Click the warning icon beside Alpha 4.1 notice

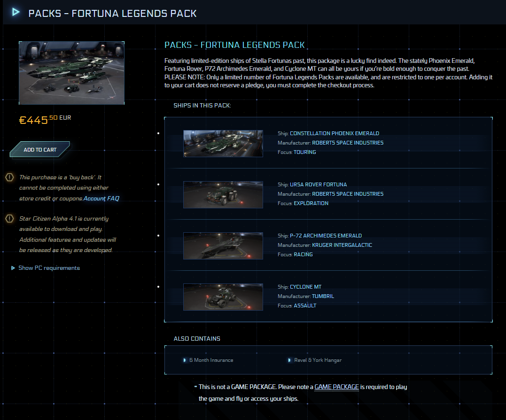click(9, 219)
